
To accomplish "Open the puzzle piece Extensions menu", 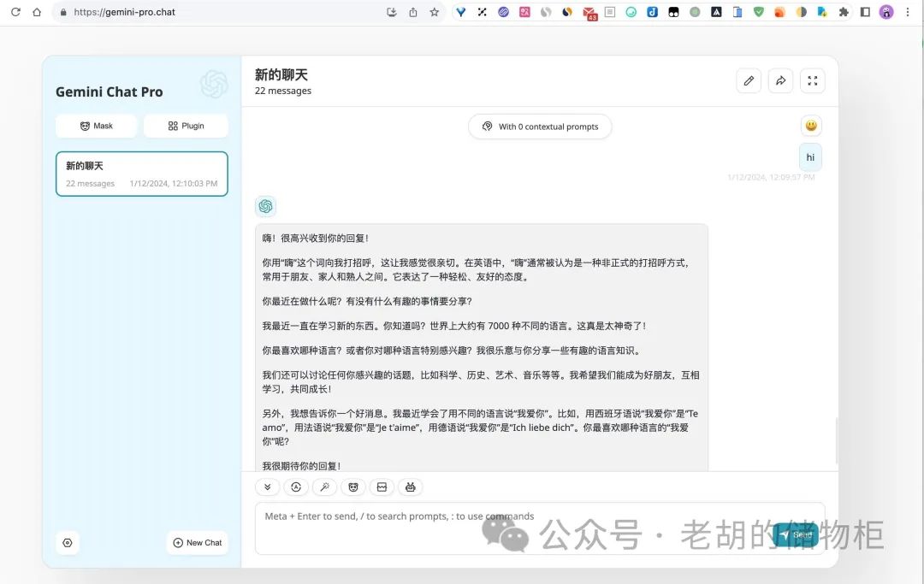I will tap(844, 12).
